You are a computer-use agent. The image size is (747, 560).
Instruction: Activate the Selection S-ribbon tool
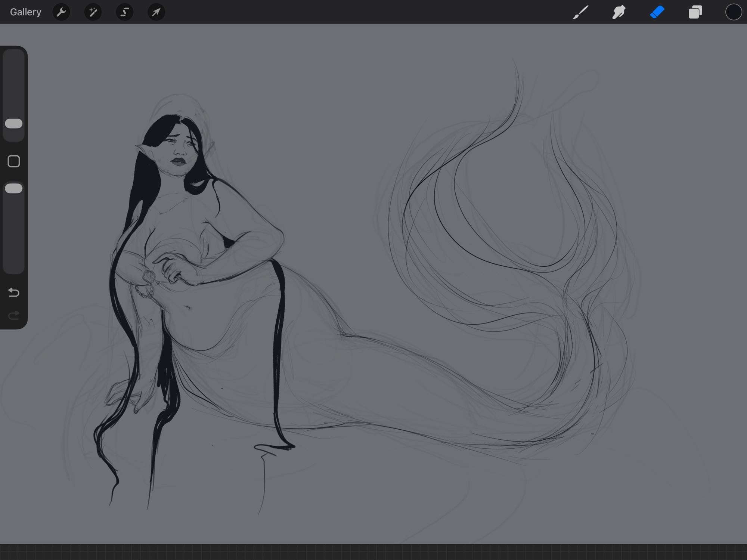pyautogui.click(x=124, y=12)
